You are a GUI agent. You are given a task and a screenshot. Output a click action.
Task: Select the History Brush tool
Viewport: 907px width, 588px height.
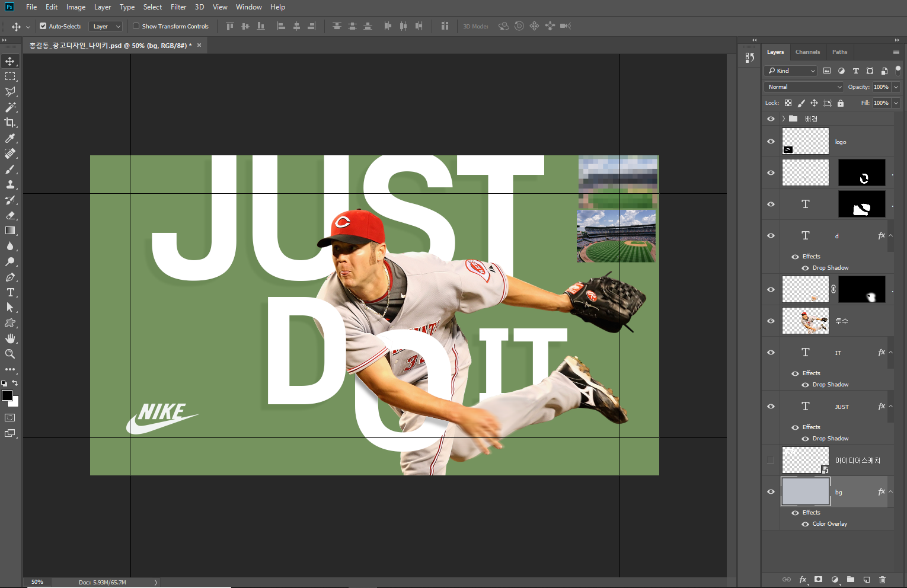pos(10,200)
